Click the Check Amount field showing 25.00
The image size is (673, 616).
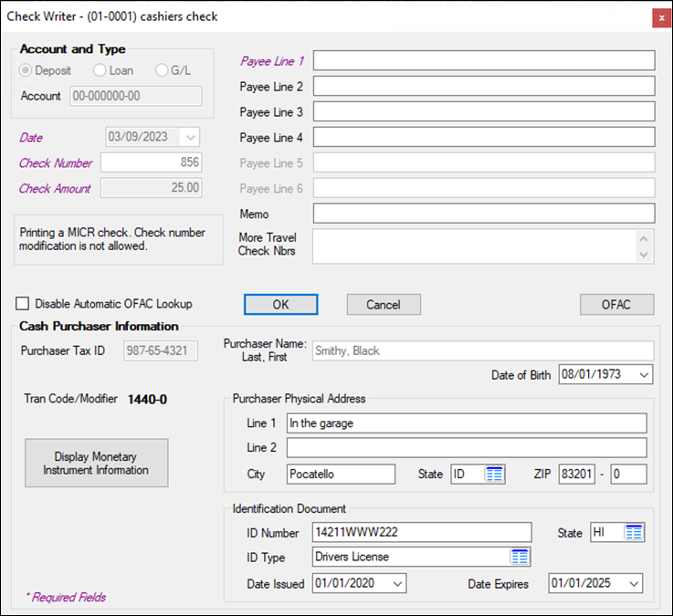tap(151, 188)
